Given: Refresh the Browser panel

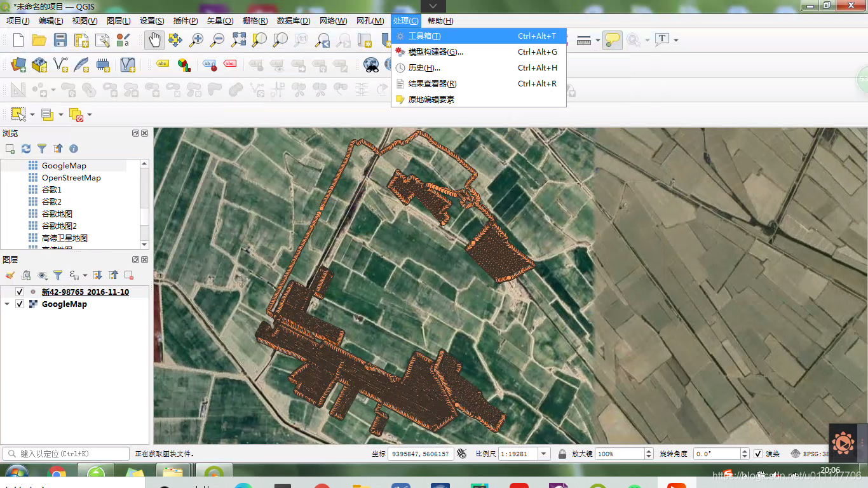Looking at the screenshot, I should tap(26, 149).
